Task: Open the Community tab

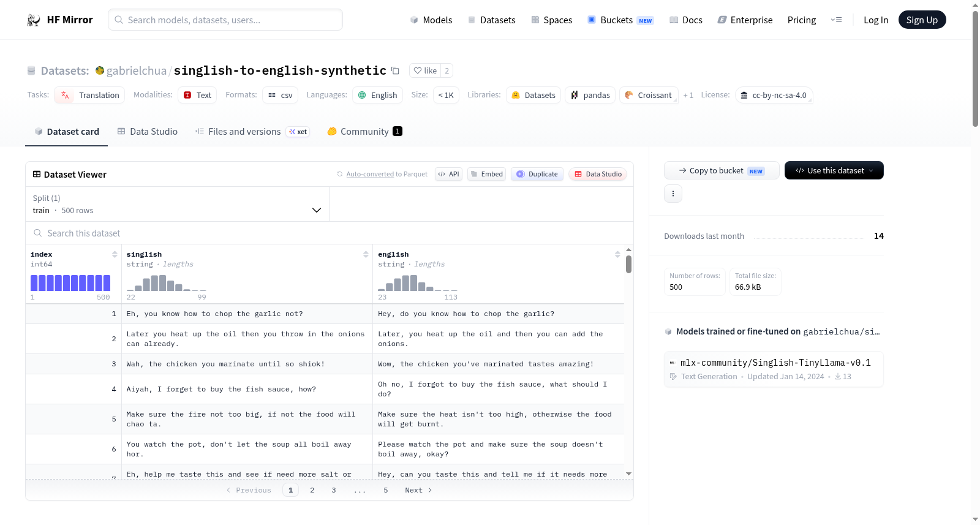Action: click(x=364, y=132)
